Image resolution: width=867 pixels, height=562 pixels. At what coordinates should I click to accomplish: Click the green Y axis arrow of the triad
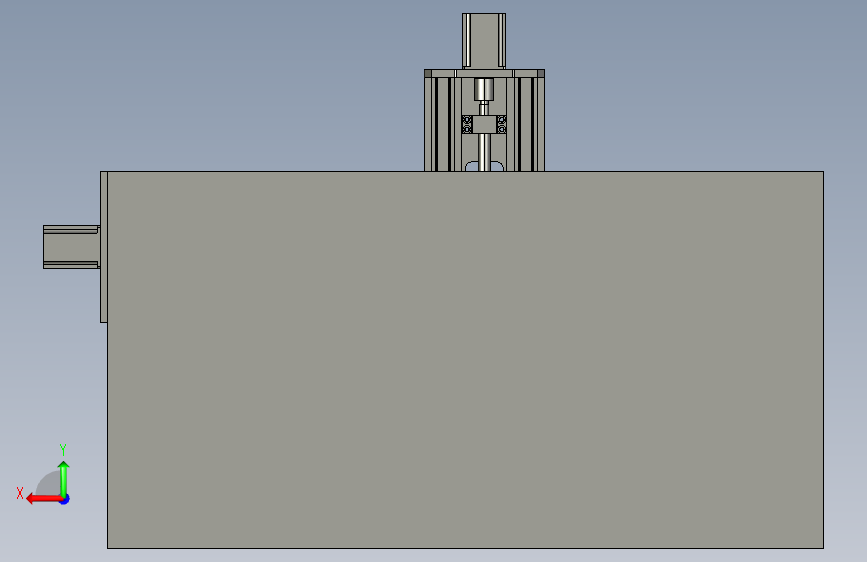pos(64,478)
